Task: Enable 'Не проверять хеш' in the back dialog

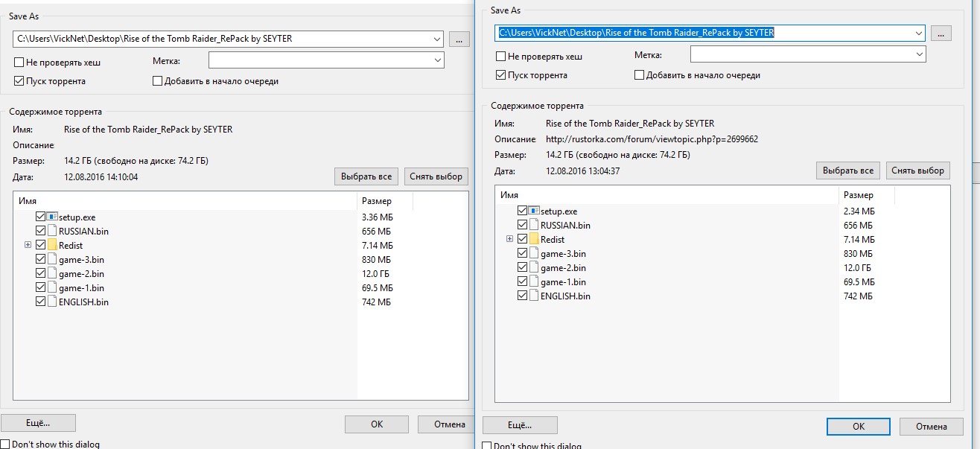Action: click(19, 63)
